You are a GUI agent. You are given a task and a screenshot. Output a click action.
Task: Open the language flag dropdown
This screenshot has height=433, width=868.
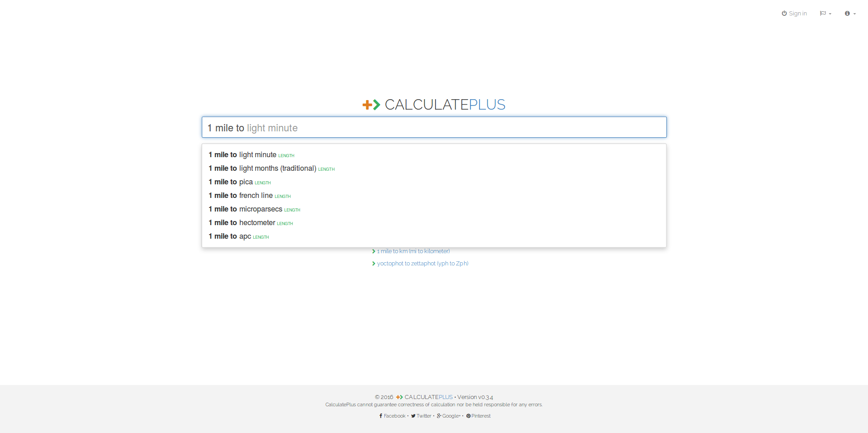click(825, 14)
